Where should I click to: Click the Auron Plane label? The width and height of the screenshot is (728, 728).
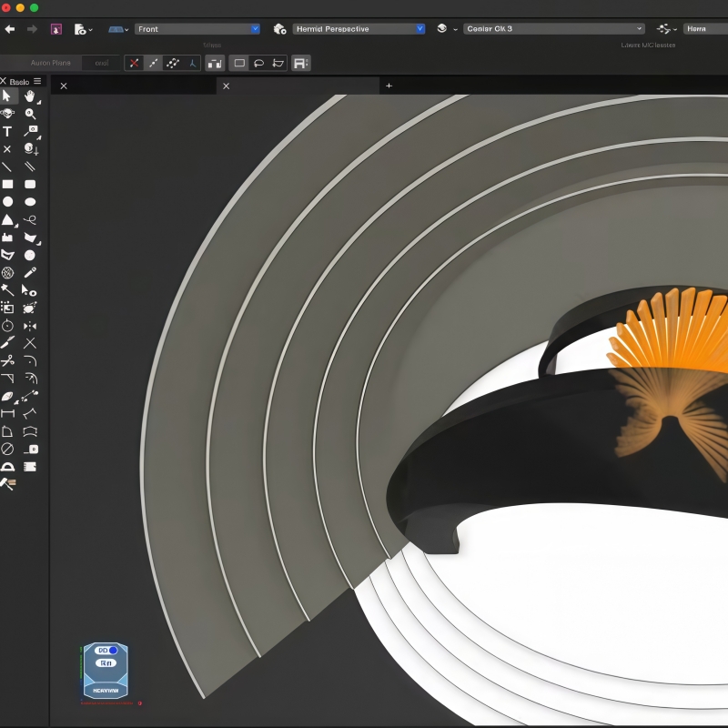coord(50,63)
